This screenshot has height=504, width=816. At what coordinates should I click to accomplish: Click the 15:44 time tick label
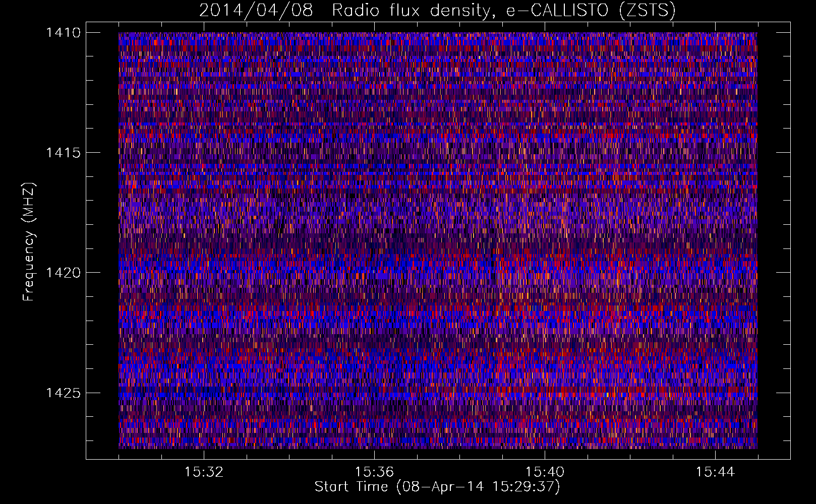[x=715, y=472]
